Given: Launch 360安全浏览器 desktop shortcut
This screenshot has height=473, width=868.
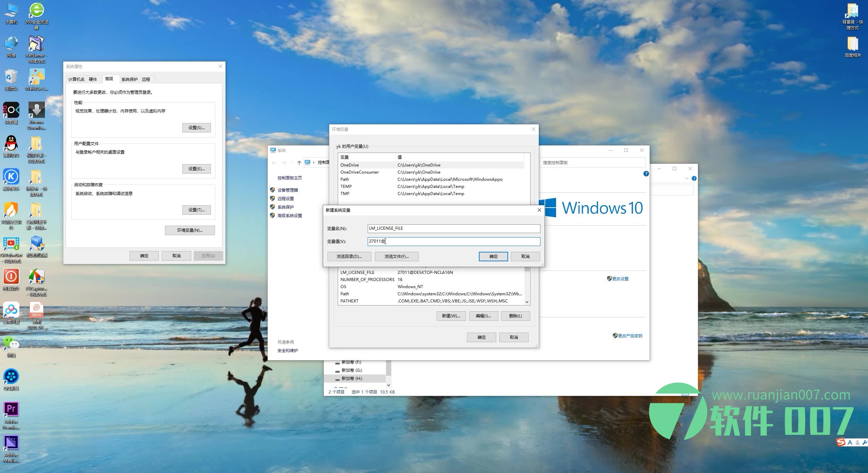Looking at the screenshot, I should 36,16.
